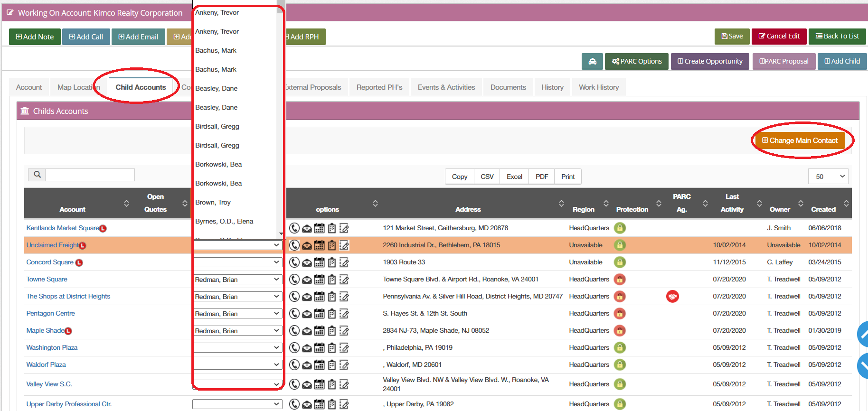Click the clipboard icon in Valley View S.C. row
Screen dimensions: 868x411
[332, 384]
